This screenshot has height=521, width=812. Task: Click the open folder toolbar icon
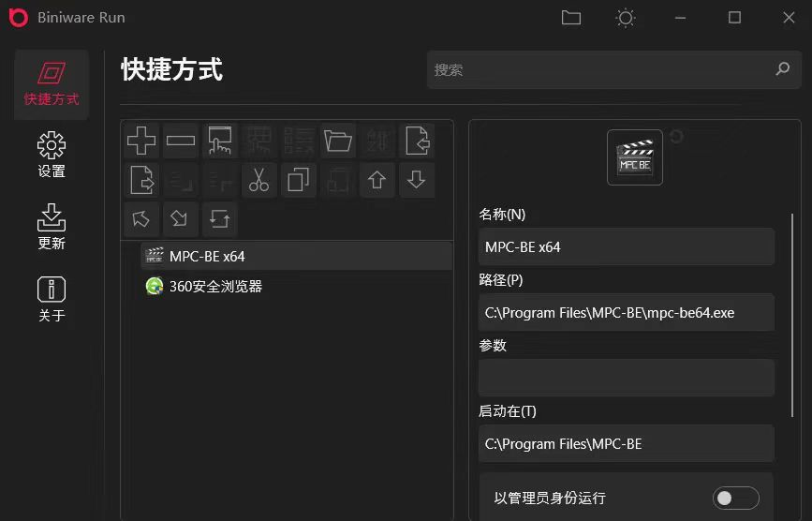(338, 141)
